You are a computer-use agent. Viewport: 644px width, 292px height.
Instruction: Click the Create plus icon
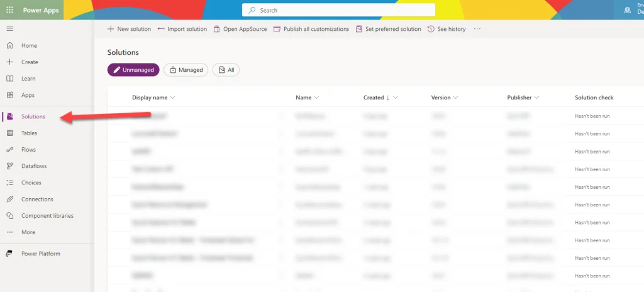coord(10,62)
